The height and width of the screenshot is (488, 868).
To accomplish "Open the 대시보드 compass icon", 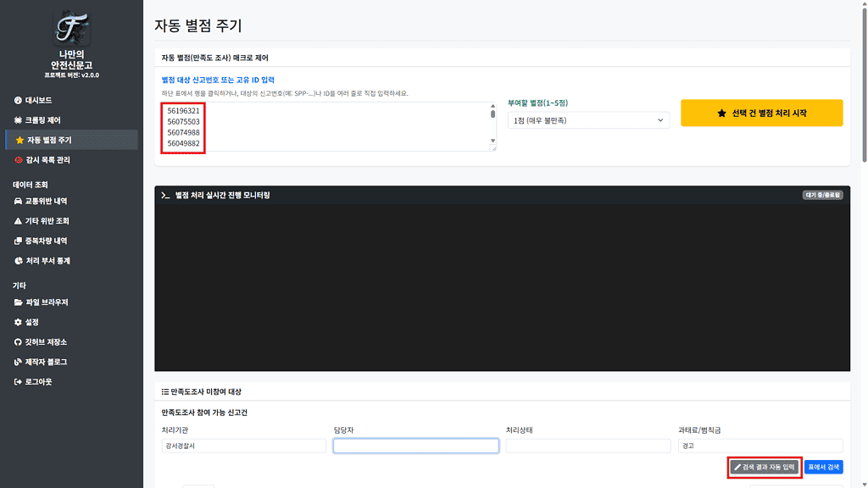I will (x=17, y=99).
